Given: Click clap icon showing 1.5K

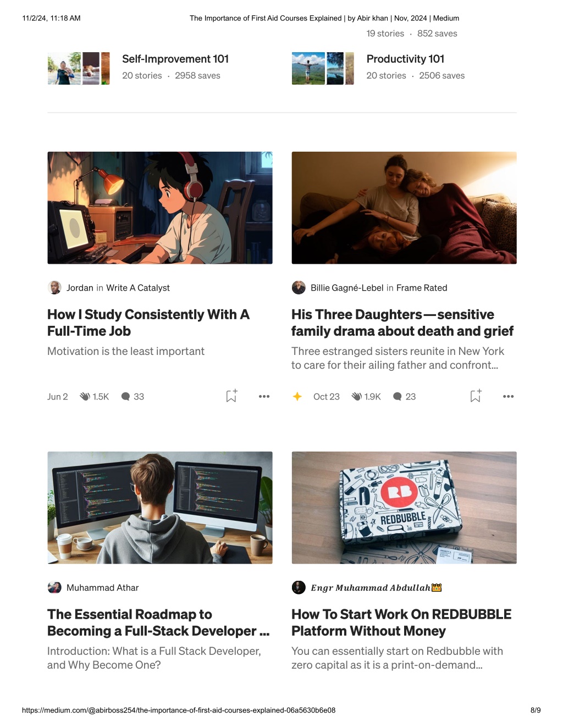Looking at the screenshot, I should click(x=85, y=396).
